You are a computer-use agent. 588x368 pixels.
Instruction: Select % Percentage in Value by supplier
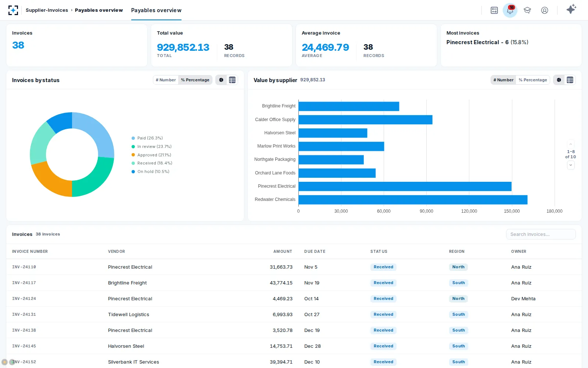coord(533,80)
